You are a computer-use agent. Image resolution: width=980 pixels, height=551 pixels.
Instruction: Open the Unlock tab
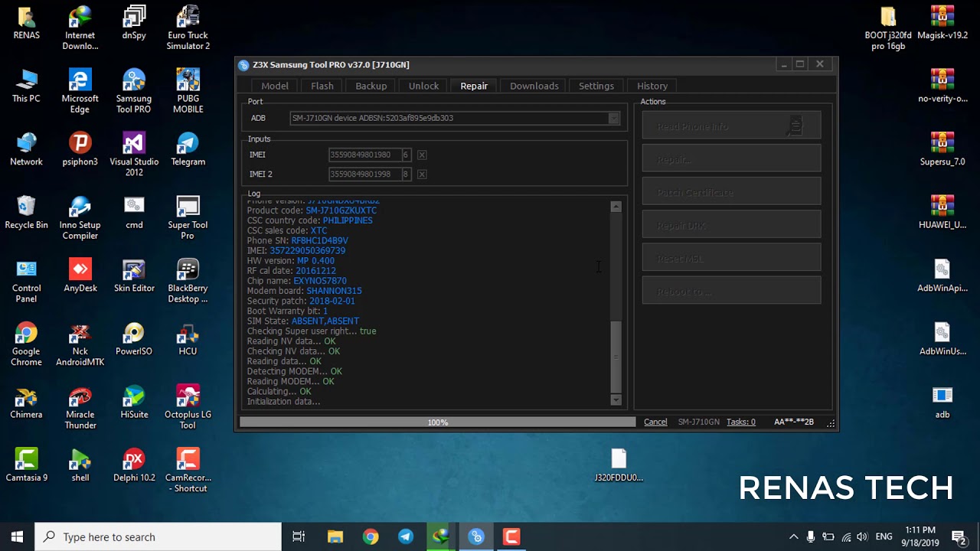click(423, 86)
